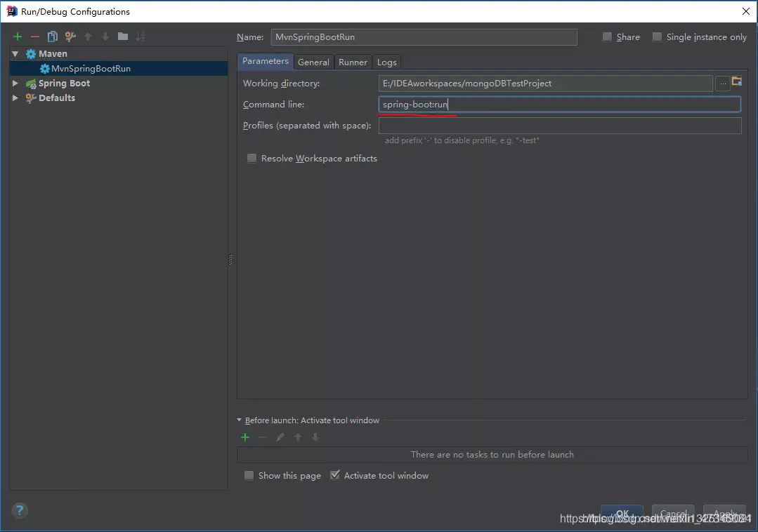Move before launch task up
This screenshot has height=532, width=758.
pyautogui.click(x=298, y=437)
